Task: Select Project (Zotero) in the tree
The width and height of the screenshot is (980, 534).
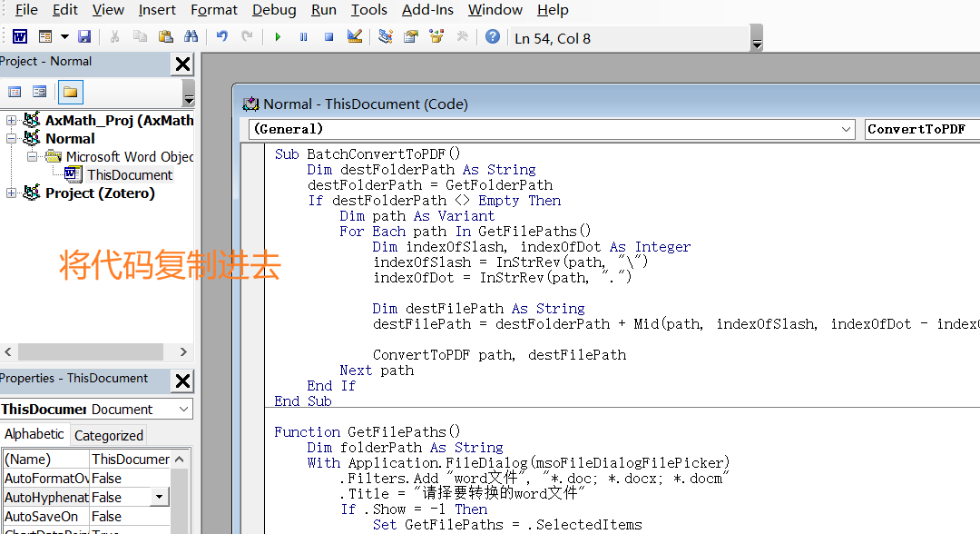Action: pos(100,193)
